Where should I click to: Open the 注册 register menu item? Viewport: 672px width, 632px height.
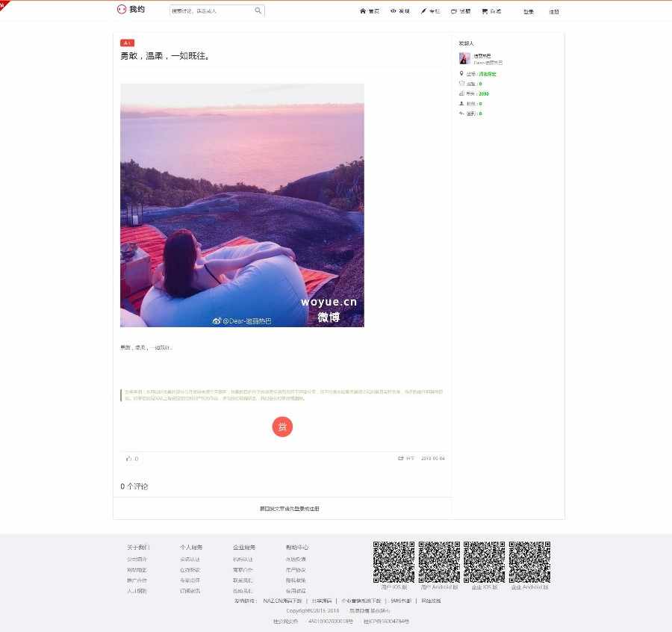point(553,11)
